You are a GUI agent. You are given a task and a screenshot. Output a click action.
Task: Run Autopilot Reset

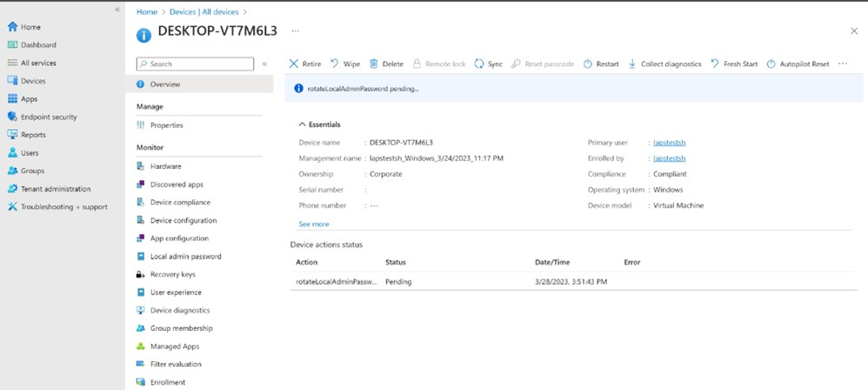coord(798,64)
